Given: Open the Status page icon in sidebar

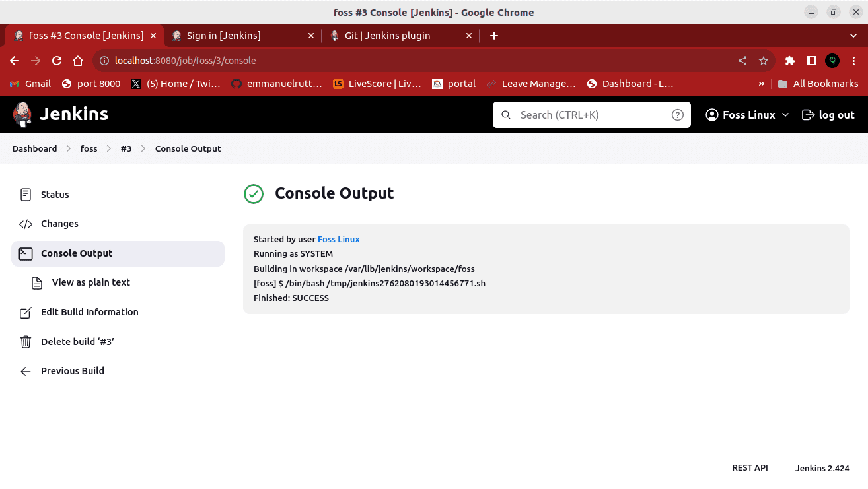Looking at the screenshot, I should pyautogui.click(x=26, y=195).
